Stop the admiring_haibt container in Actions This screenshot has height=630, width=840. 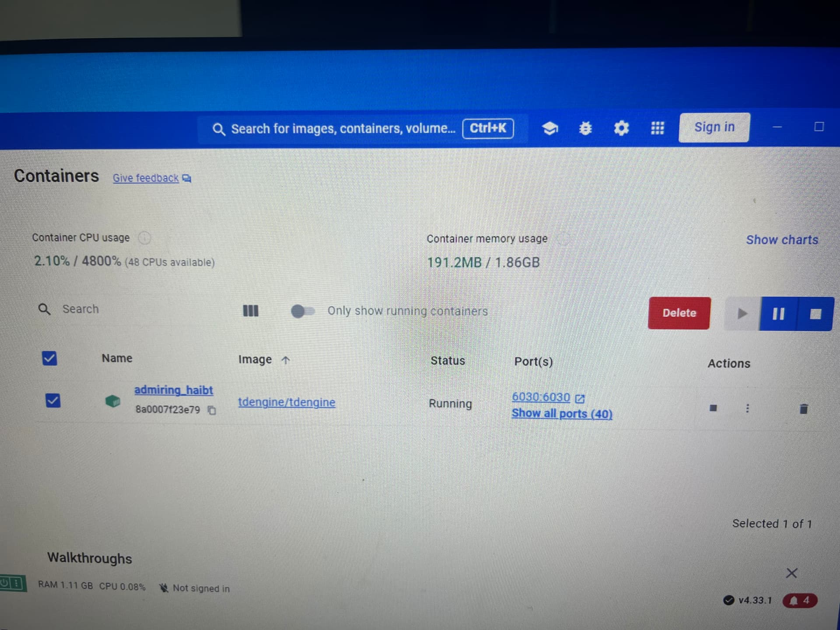pos(713,408)
